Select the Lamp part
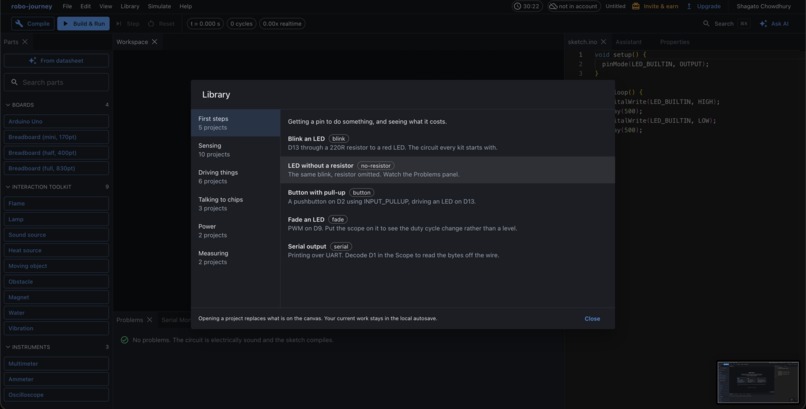This screenshot has height=409, width=806. tap(57, 219)
